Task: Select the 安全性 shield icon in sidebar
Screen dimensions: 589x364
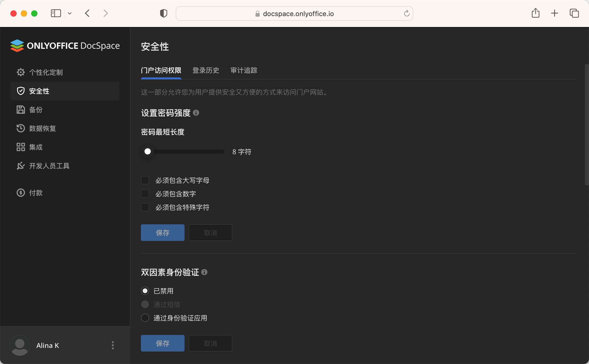Action: [x=21, y=91]
